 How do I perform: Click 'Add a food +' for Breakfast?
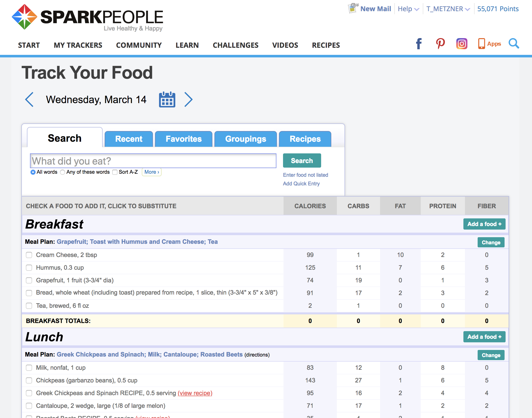[x=484, y=224]
